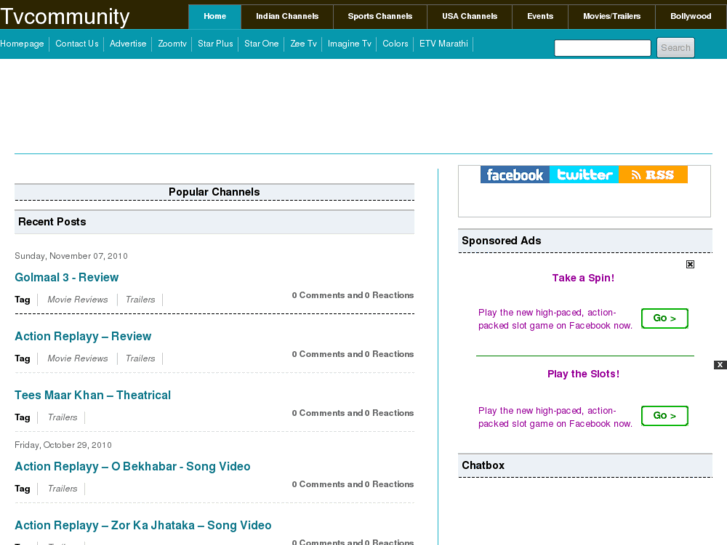Focus the search text field
This screenshot has width=727, height=545.
(x=602, y=48)
